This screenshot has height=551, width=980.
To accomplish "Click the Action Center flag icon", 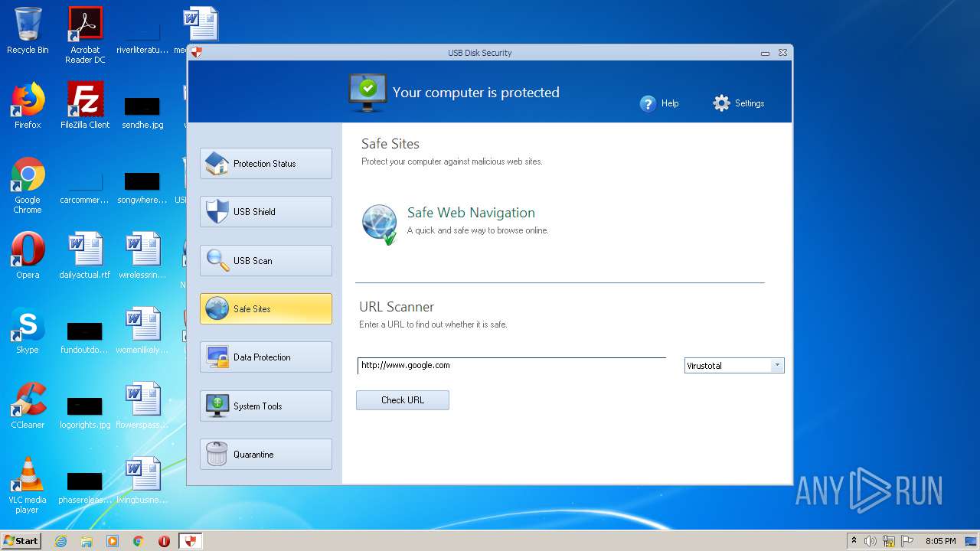I will 907,541.
